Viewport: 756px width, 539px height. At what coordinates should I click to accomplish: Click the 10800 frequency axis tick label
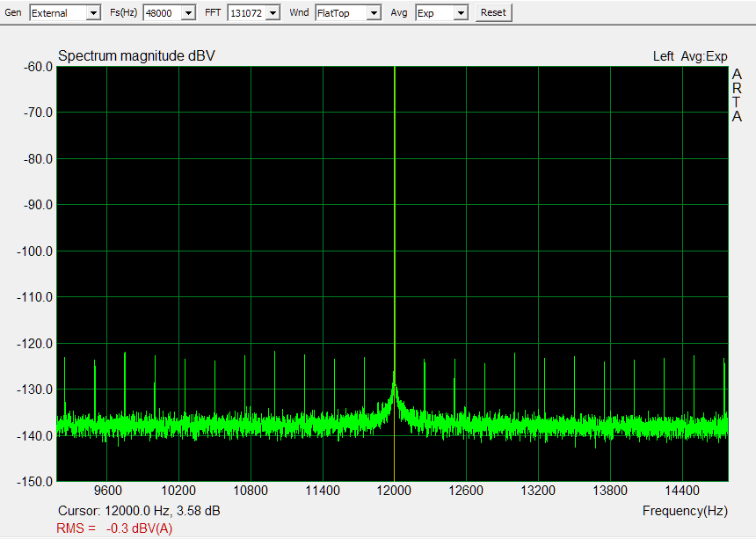[x=251, y=491]
